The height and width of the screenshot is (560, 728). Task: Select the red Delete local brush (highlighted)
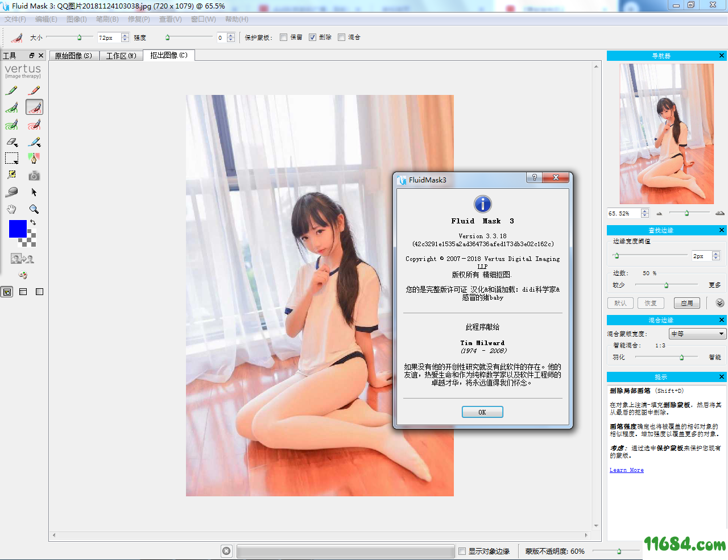34,107
